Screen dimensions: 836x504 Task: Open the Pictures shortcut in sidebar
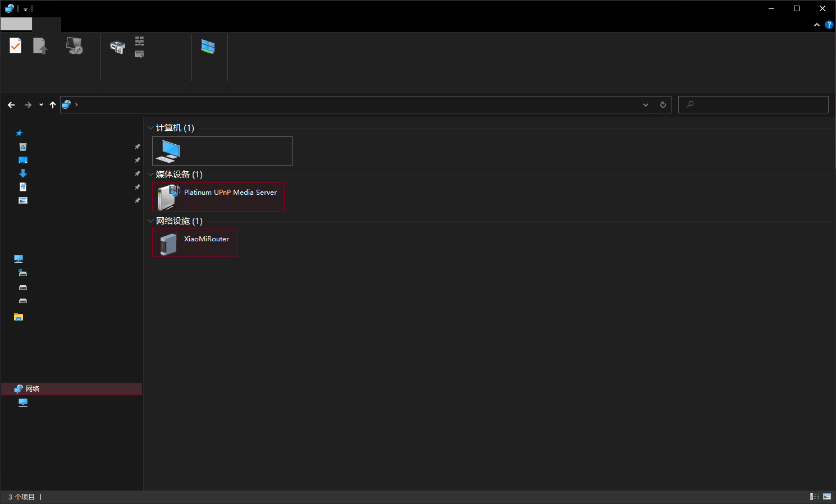click(23, 200)
